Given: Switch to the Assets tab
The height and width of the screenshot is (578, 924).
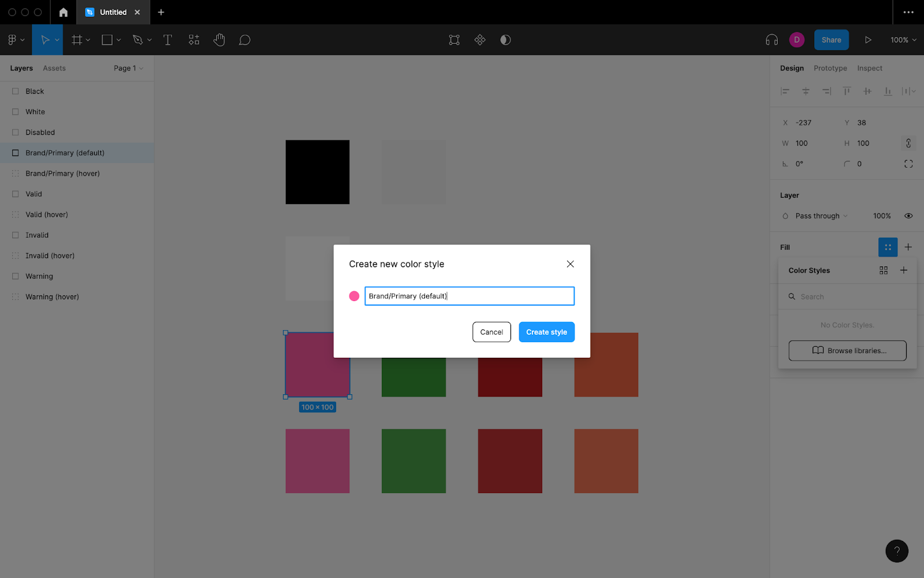Looking at the screenshot, I should point(54,68).
